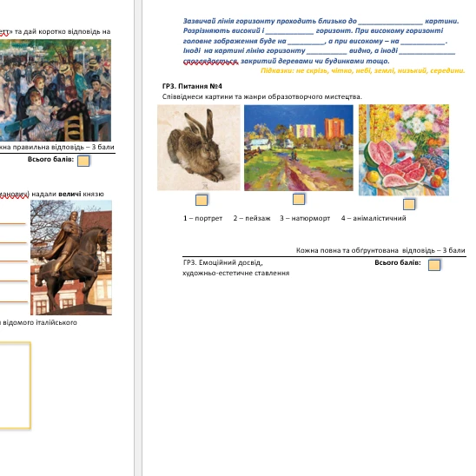Screen dimensions: 476x476
Task: Select the equestrian bronze statue photo
Action: pyautogui.click(x=71, y=257)
